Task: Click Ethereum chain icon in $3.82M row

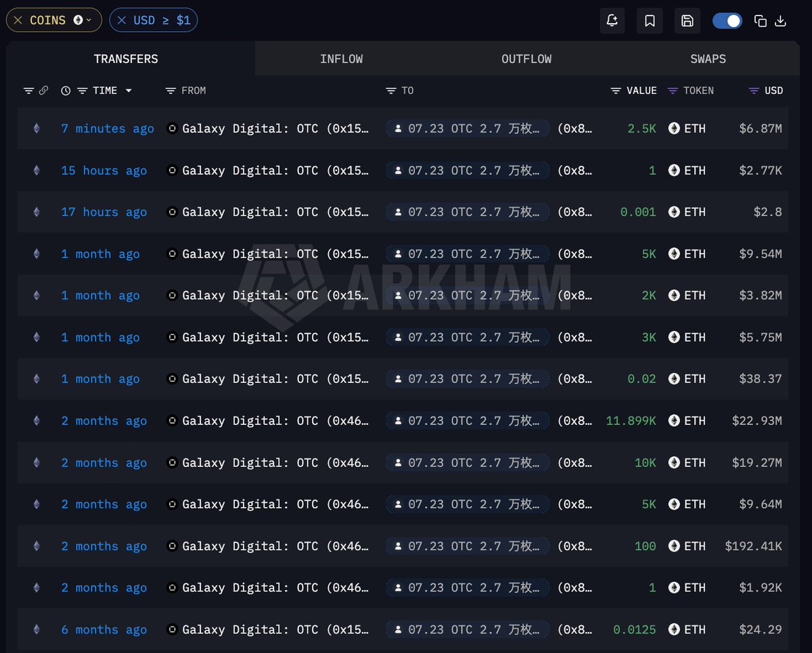Action: point(37,296)
